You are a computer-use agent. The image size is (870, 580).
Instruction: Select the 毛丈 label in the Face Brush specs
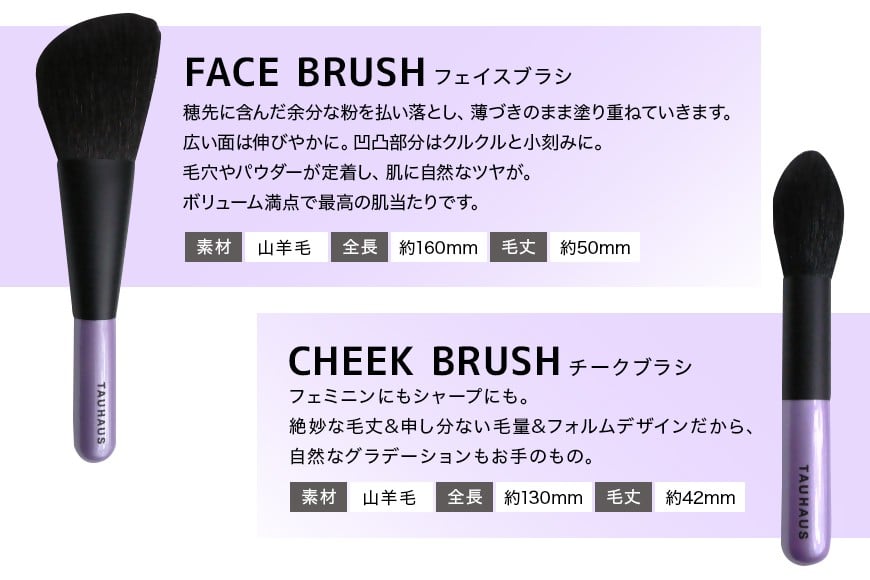tap(518, 247)
